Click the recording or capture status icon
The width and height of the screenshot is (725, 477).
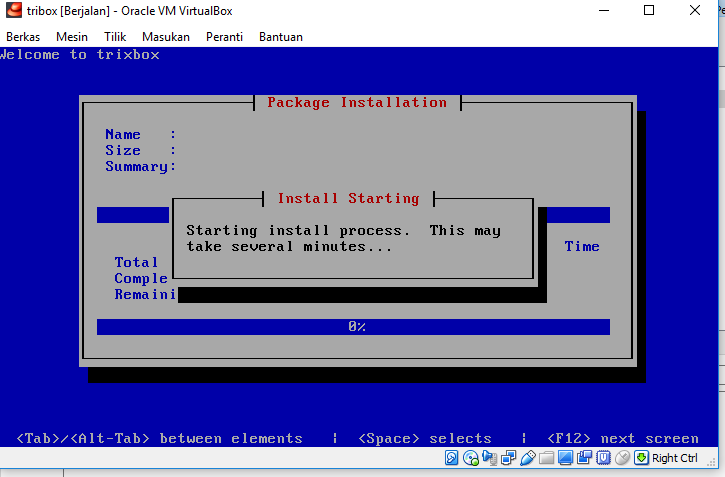pyautogui.click(x=584, y=458)
